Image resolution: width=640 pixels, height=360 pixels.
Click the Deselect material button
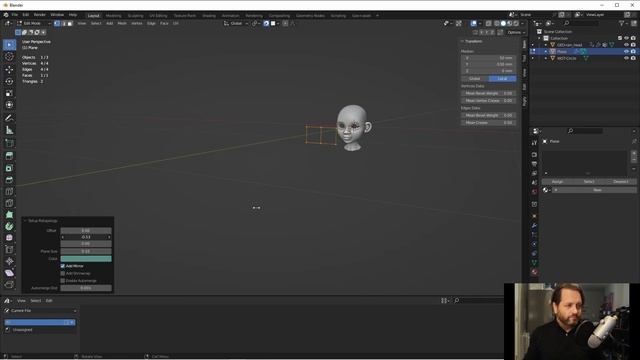tap(620, 182)
